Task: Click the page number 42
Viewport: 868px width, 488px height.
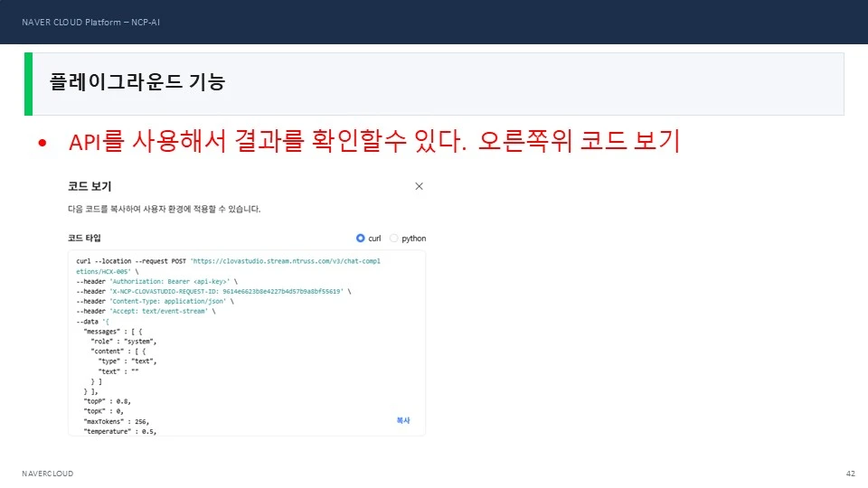Action: click(851, 474)
